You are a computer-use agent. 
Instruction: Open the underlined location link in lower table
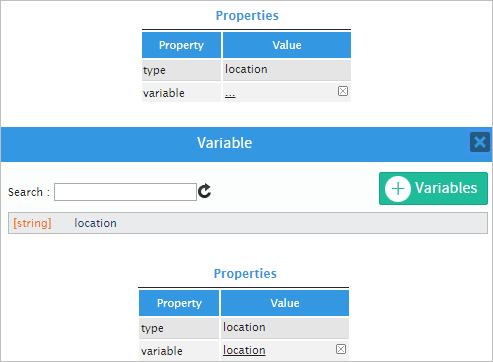coord(244,350)
